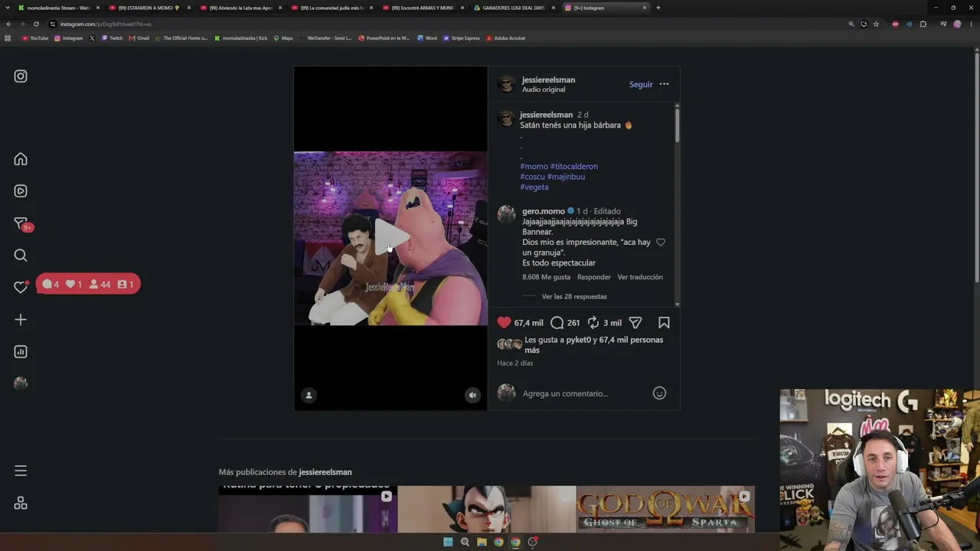Screen dimensions: 980x551
Task: Reply to gero.momo's comment via Responder
Action: coord(594,277)
